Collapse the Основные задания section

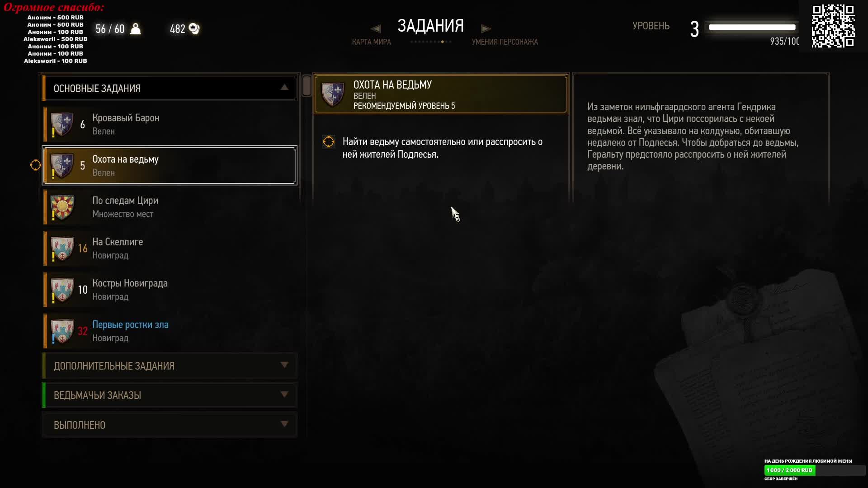[284, 87]
